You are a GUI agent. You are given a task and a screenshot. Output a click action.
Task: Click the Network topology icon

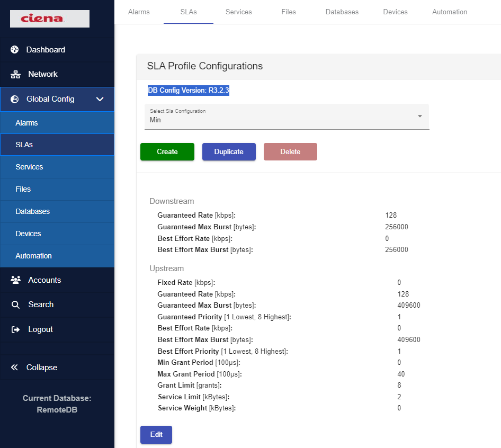click(15, 74)
